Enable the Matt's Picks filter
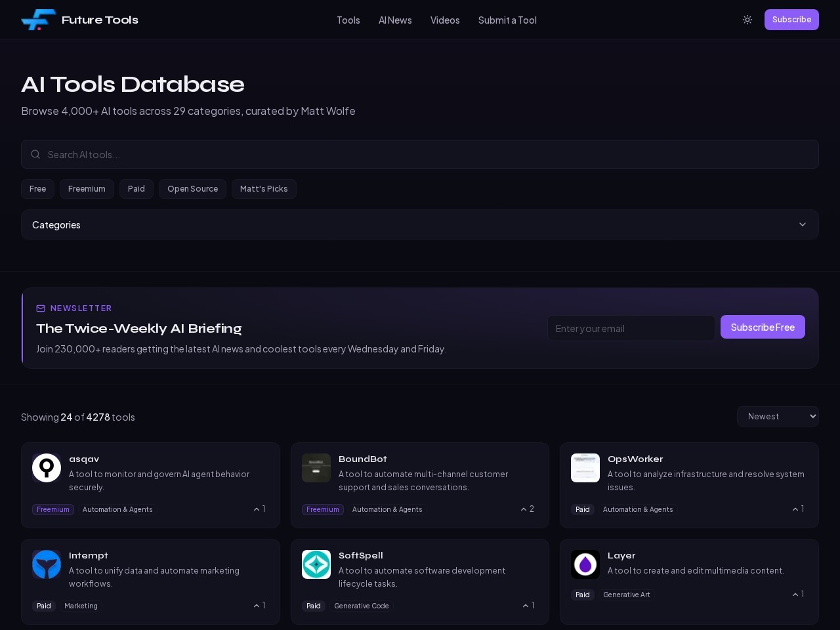The width and height of the screenshot is (840, 630). click(x=264, y=189)
